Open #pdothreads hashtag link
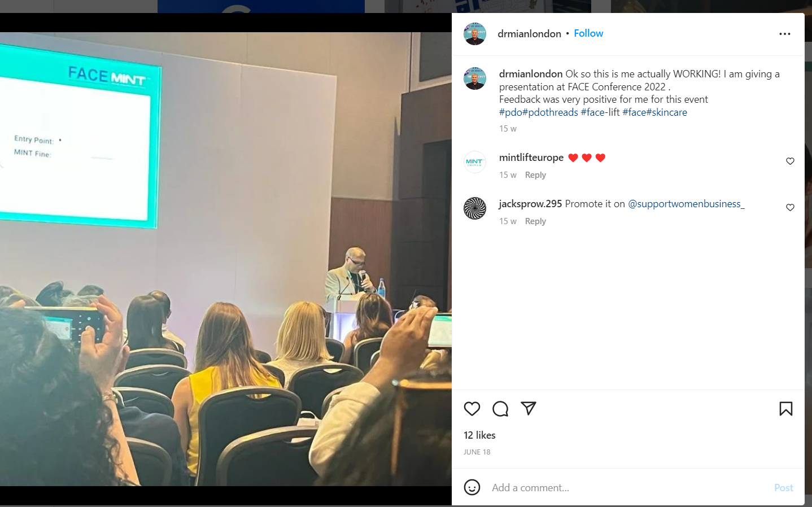Viewport: 812px width, 507px height. click(551, 112)
